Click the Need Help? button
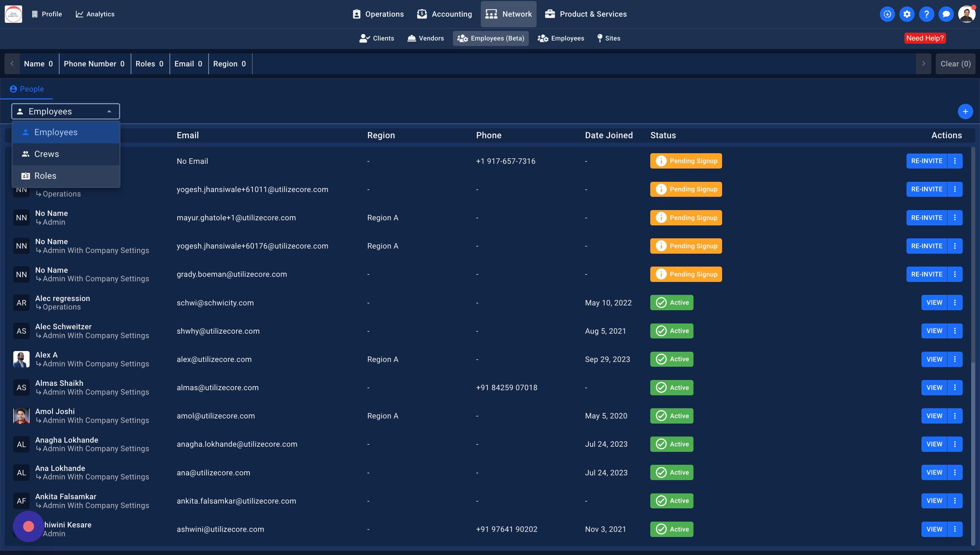980x555 pixels. (x=925, y=38)
